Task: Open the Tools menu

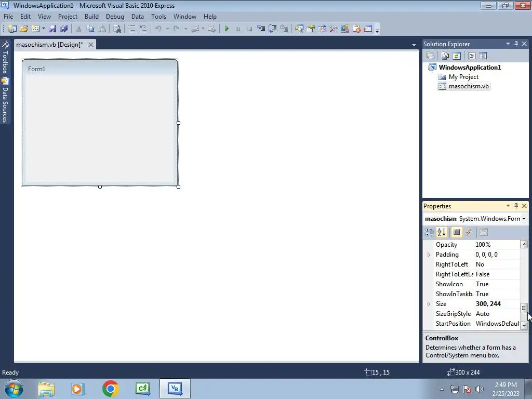Action: click(x=159, y=17)
